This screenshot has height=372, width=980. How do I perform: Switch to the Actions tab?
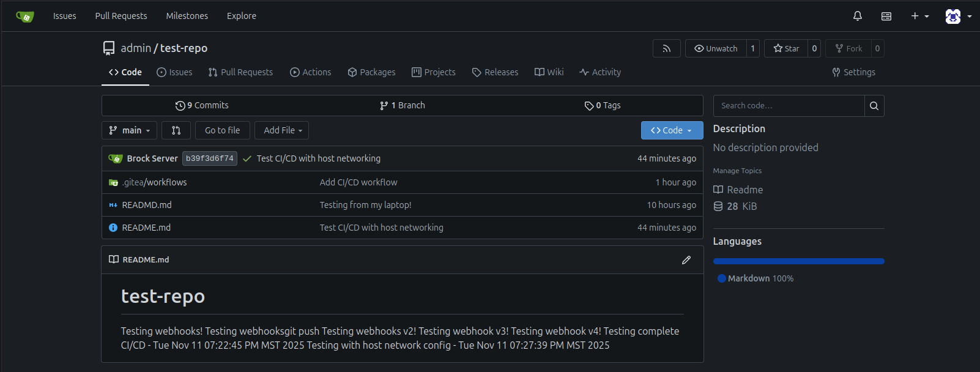(310, 72)
